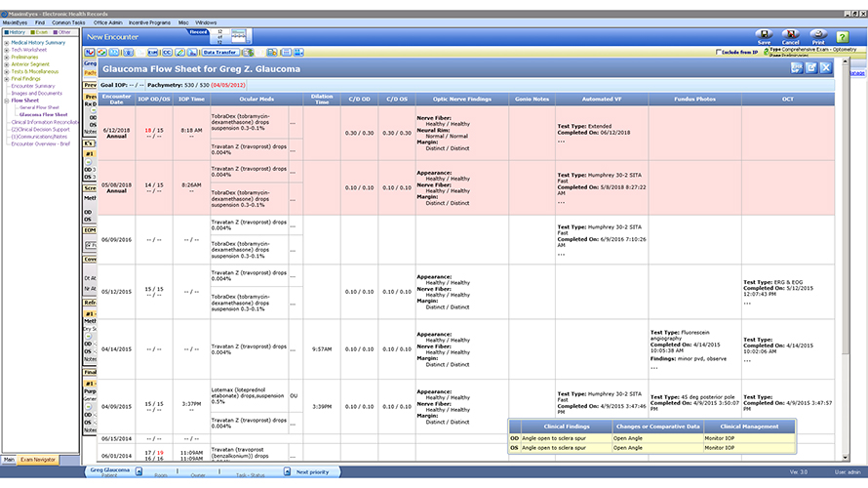This screenshot has width=868, height=488.
Task: Collapse the Flow Sheet tree node
Action: pyautogui.click(x=7, y=101)
